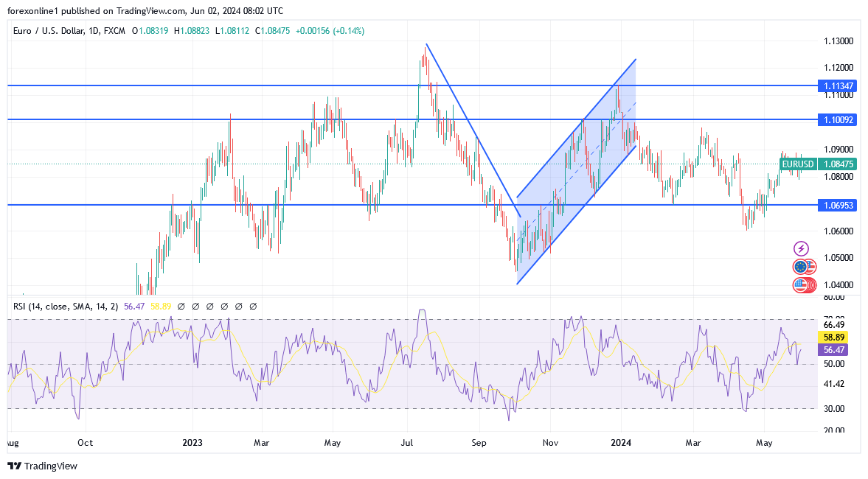The image size is (868, 479).
Task: Select the EURUSD price label tag
Action: point(797,164)
